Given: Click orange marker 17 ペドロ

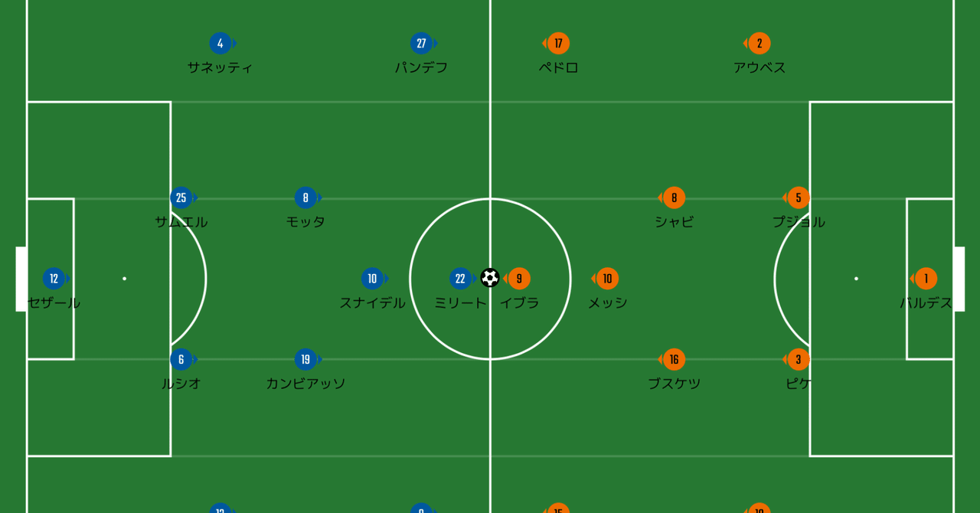Looking at the screenshot, I should (558, 44).
